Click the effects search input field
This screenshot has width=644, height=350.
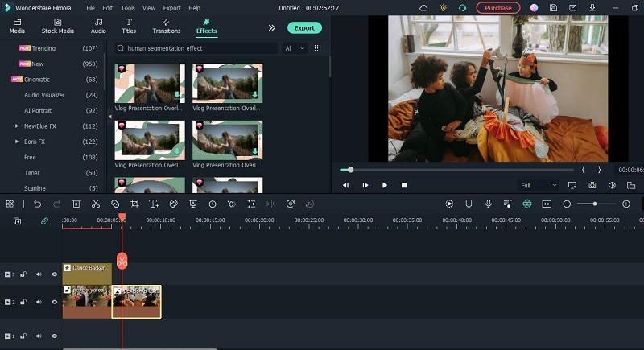coord(196,48)
